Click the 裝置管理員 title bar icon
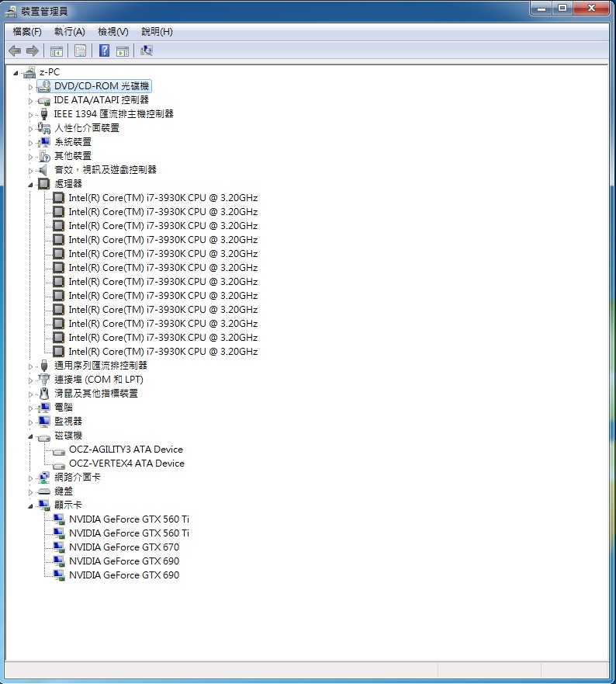 tap(11, 12)
